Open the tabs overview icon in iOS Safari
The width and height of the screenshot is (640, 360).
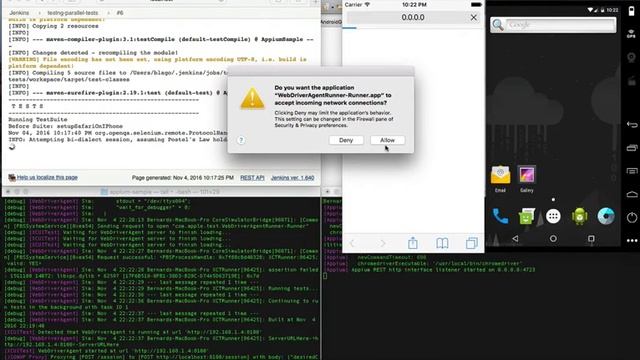[472, 243]
